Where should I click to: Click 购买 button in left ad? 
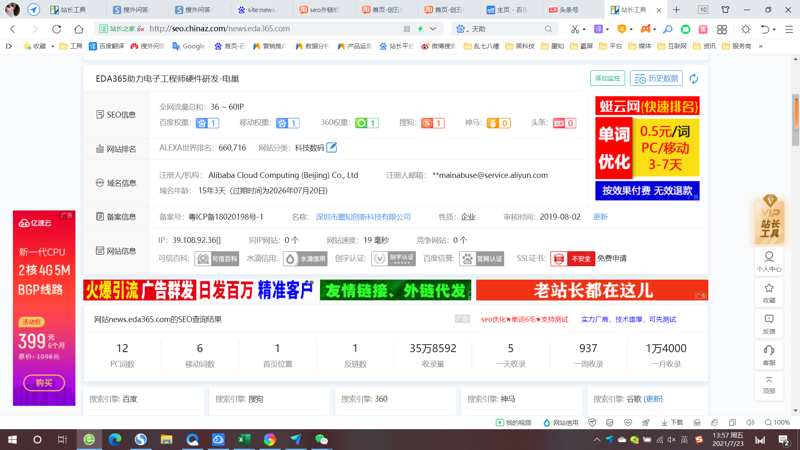pyautogui.click(x=44, y=383)
